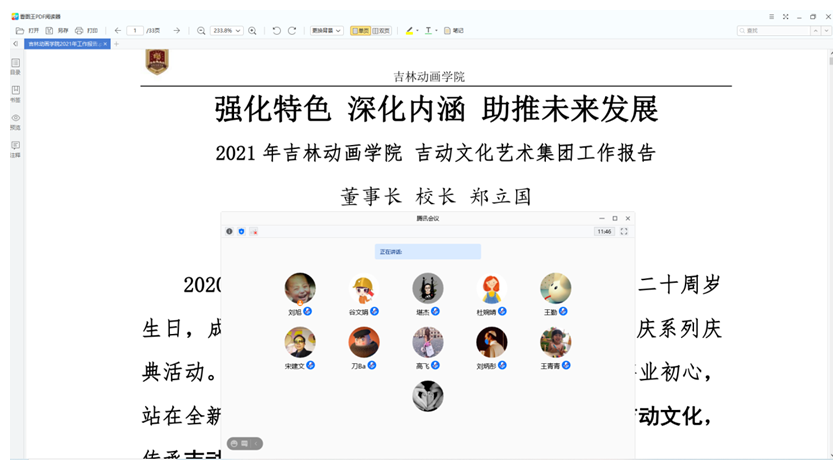Click the 查找 search field
The image size is (836, 460).
774,31
